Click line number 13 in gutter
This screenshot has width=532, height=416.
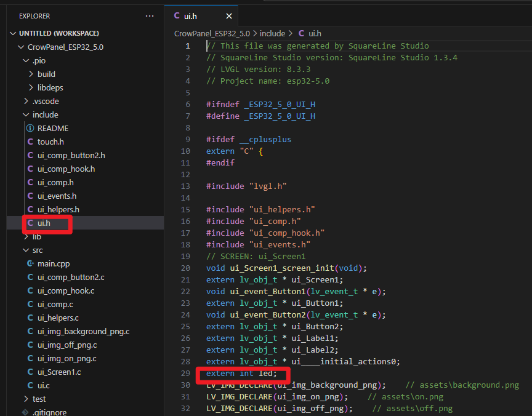(x=185, y=186)
